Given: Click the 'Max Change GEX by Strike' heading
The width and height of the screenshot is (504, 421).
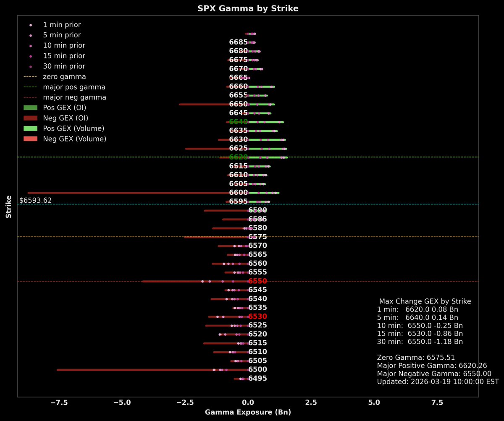Looking at the screenshot, I should [x=425, y=301].
